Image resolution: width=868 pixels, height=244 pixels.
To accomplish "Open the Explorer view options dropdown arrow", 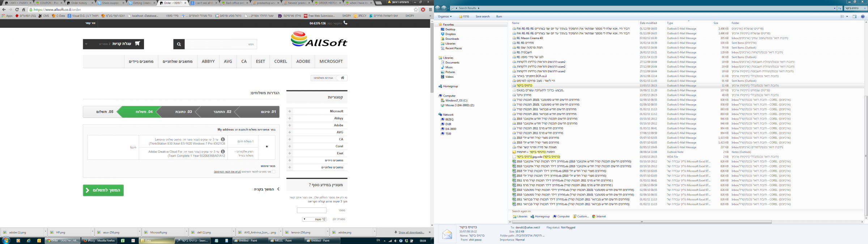I will (x=847, y=17).
